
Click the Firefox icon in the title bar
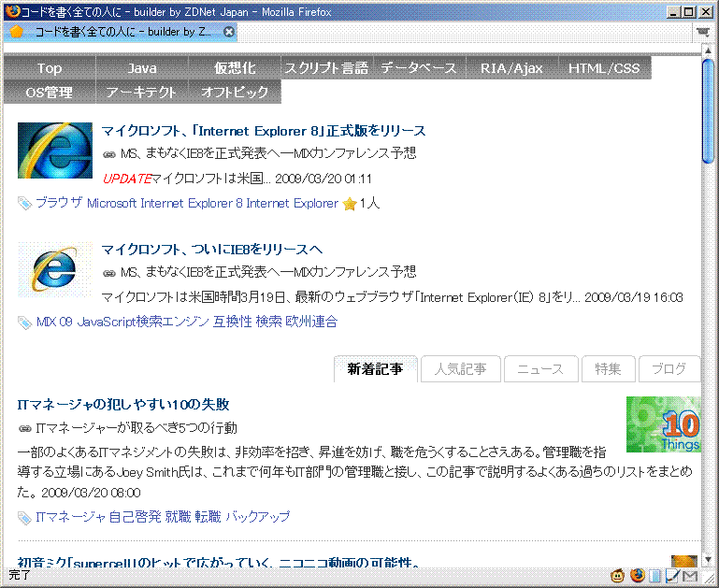[x=13, y=11]
